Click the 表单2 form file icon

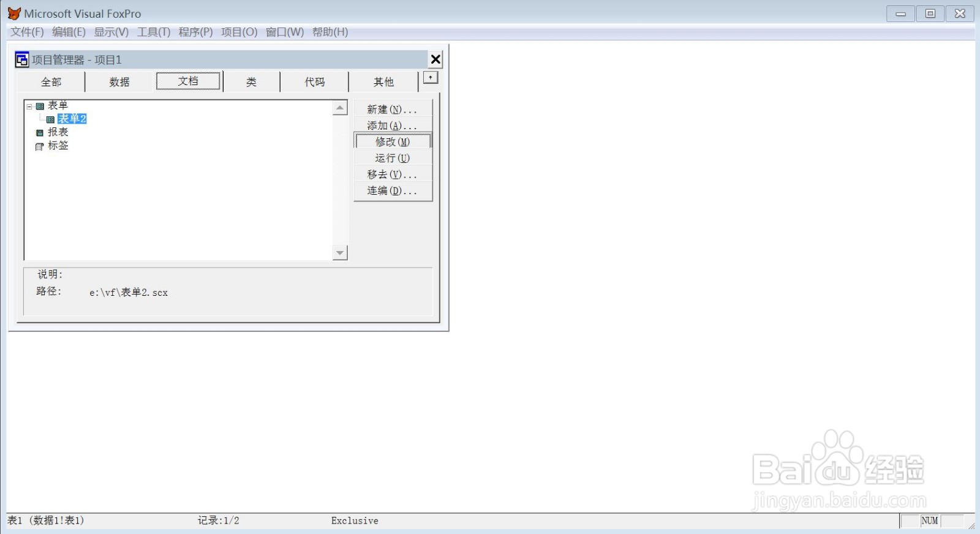[50, 119]
